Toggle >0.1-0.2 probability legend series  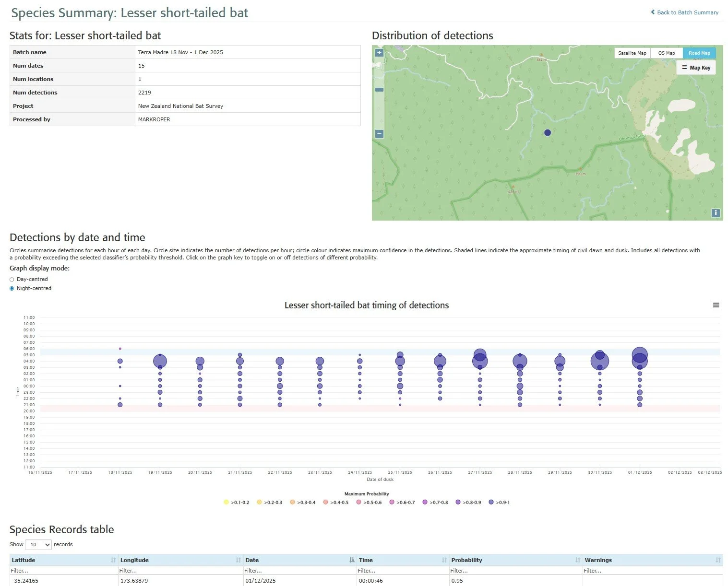click(236, 503)
